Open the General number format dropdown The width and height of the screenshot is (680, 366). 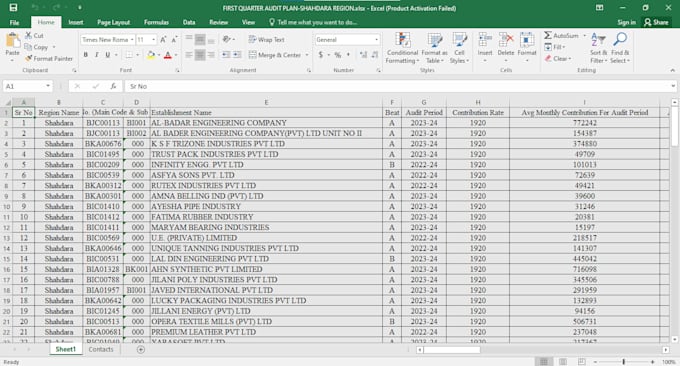pos(376,39)
